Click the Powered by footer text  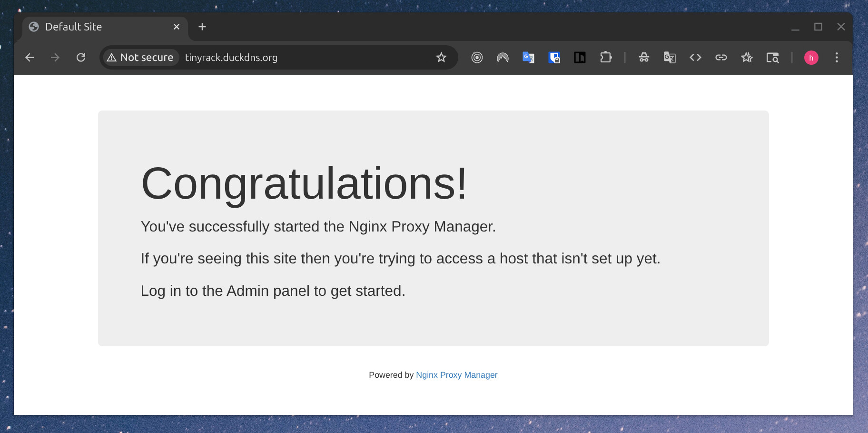point(391,375)
